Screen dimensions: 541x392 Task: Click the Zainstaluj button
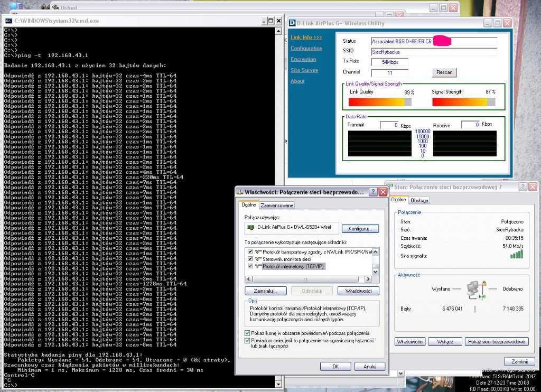pos(265,291)
